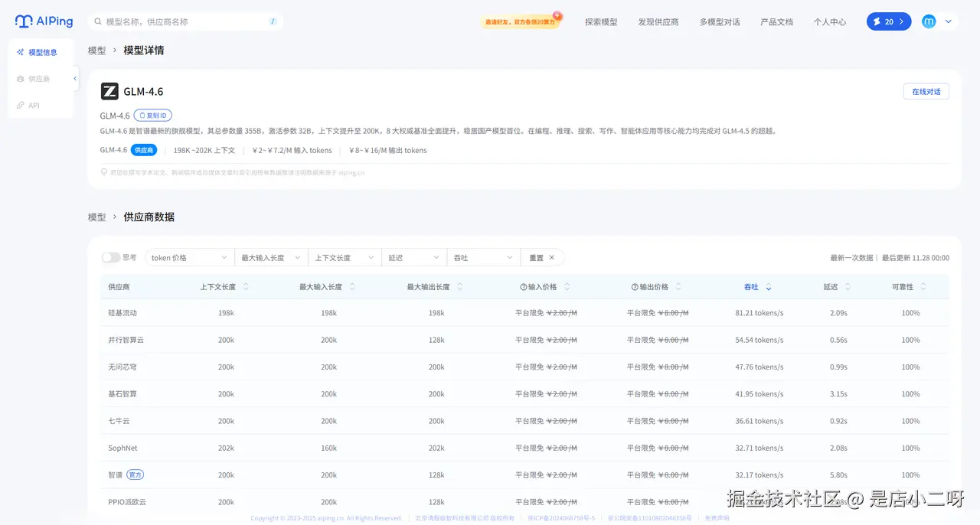The width and height of the screenshot is (980, 525).
Task: Open the 延迟 filter dropdown
Action: tap(414, 258)
